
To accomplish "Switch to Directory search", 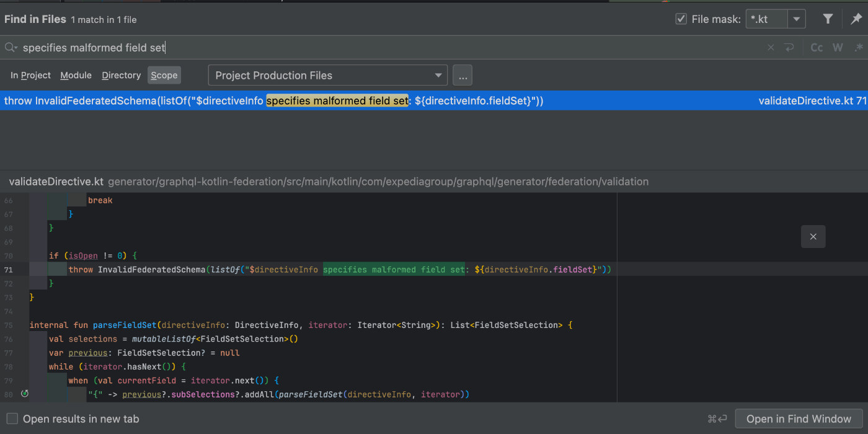I will pos(122,75).
